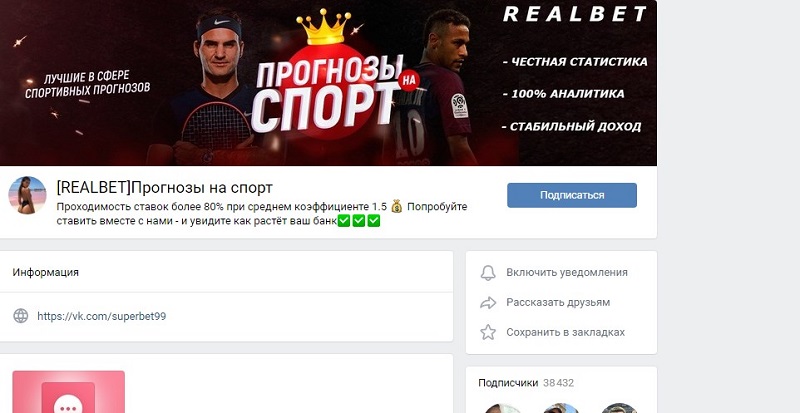Choose Сохранить в закладках
The height and width of the screenshot is (413, 800).
pyautogui.click(x=565, y=332)
